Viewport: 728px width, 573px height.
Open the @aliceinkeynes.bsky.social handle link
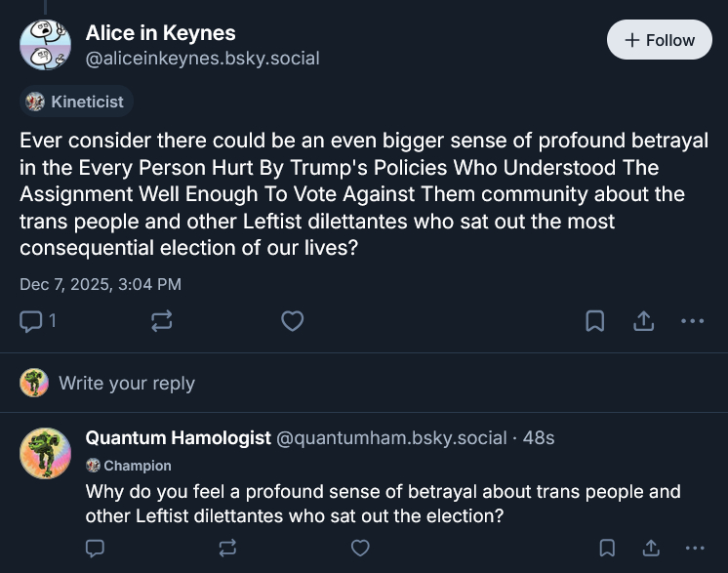(202, 59)
